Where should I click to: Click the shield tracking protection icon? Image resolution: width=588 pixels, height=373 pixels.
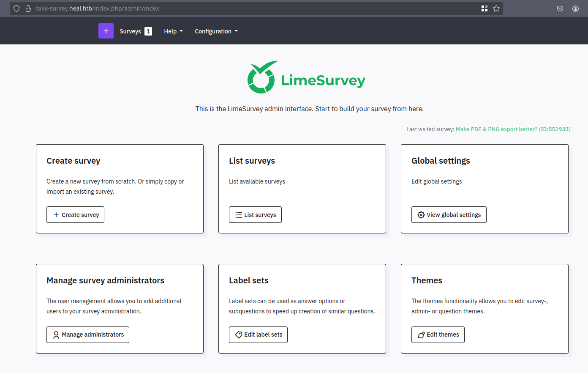coord(16,8)
